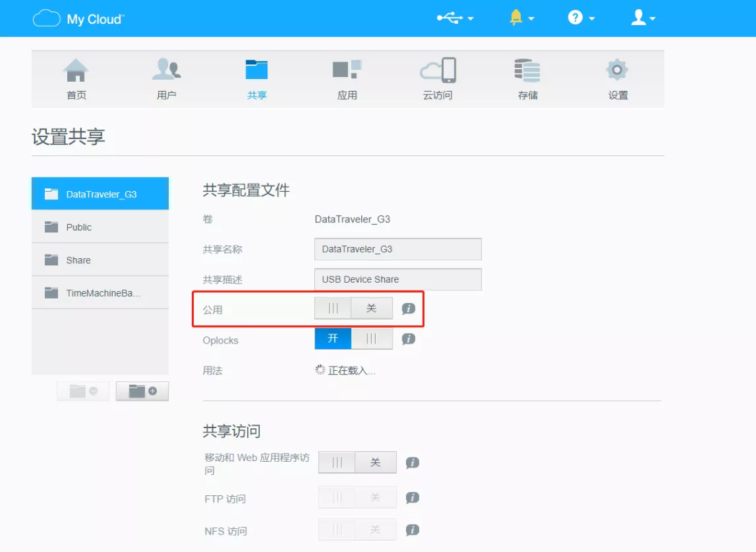Toggle the Oplocks switch
The image size is (756, 552).
(x=353, y=339)
